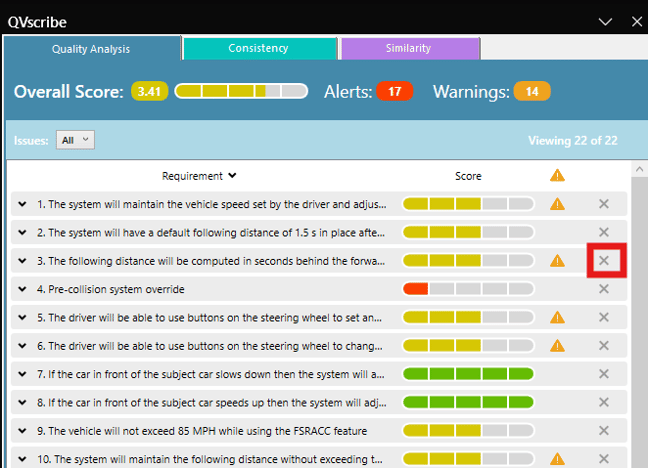The image size is (648, 468).
Task: Expand requirement 7 car slows down
Action: click(22, 374)
